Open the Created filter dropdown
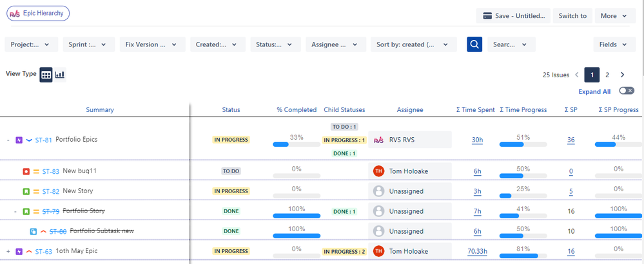This screenshot has width=644, height=264. [x=218, y=44]
